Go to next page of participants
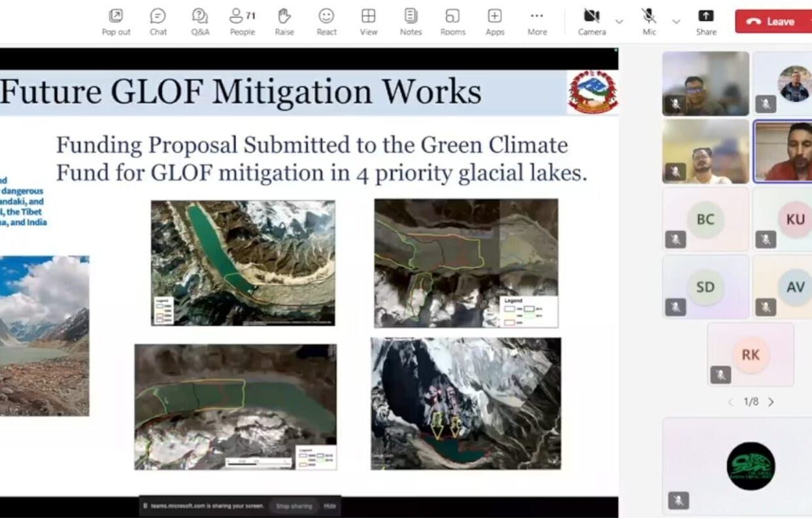 (x=771, y=402)
